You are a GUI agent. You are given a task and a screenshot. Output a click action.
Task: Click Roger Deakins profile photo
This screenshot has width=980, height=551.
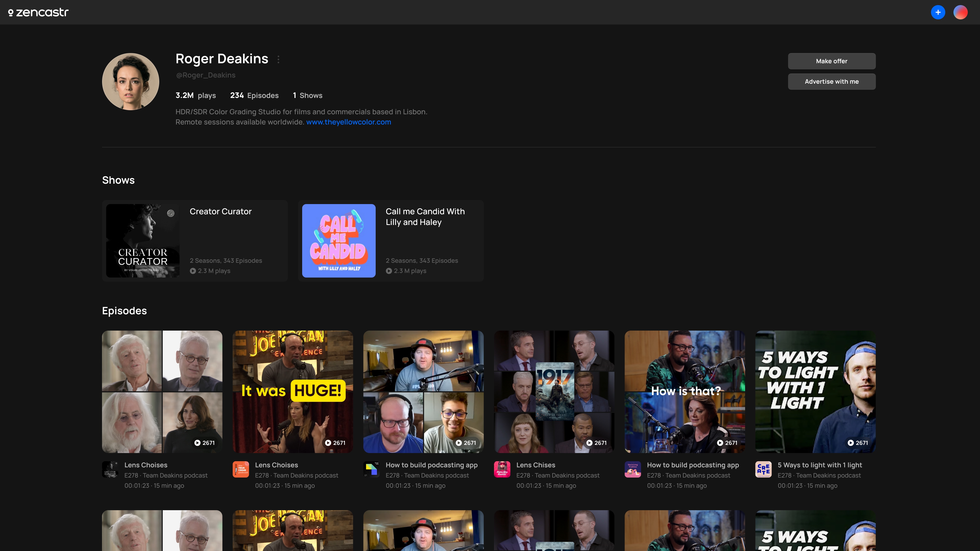tap(130, 81)
